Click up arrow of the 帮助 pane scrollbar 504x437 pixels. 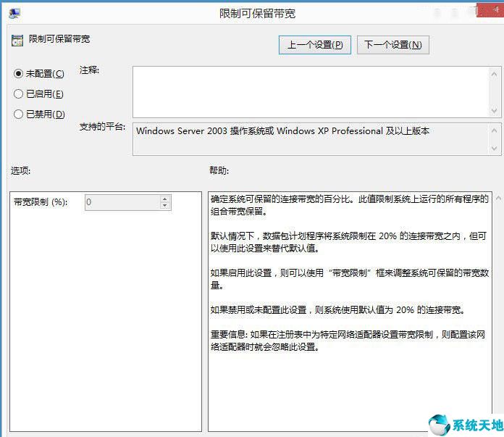tap(498, 198)
